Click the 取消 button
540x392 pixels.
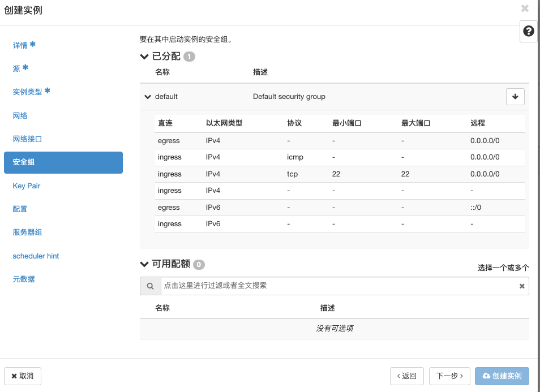coord(23,376)
